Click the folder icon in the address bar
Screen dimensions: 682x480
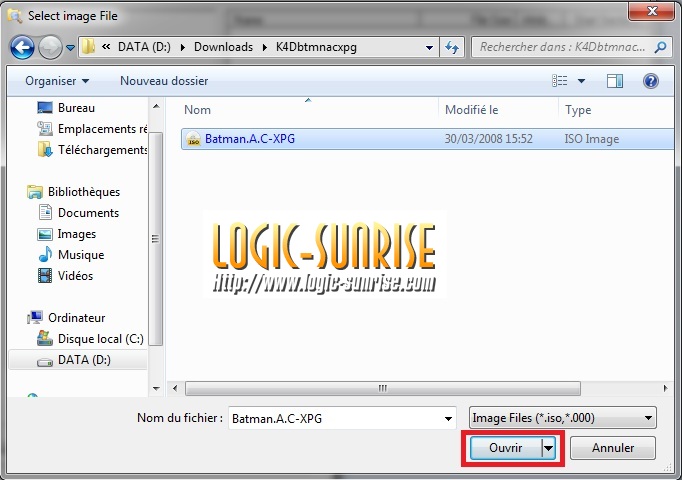pos(88,47)
